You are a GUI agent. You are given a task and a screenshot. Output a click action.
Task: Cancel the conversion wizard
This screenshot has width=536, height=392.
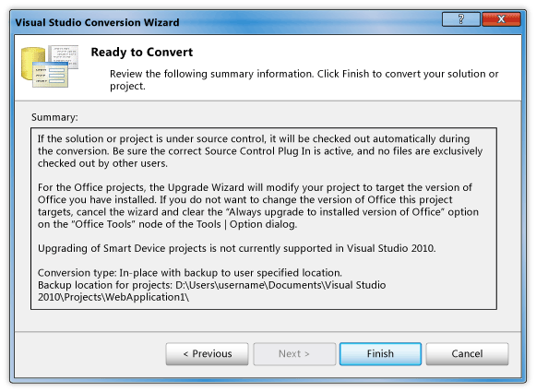467,354
